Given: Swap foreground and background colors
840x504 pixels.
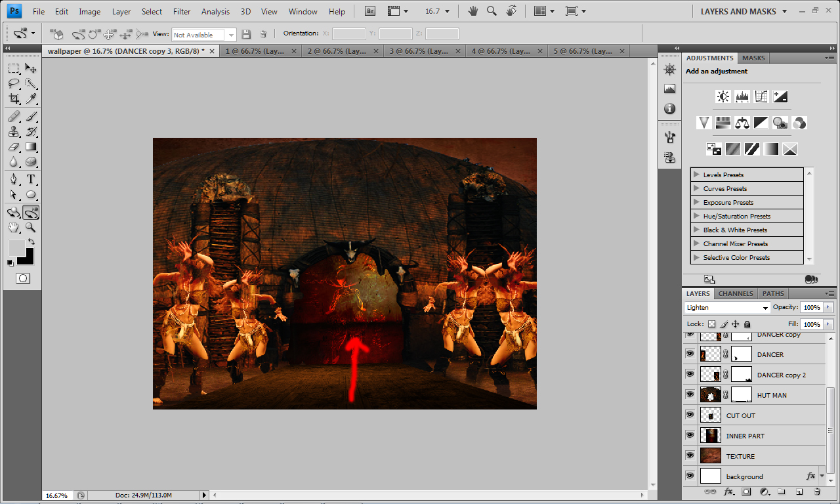Looking at the screenshot, I should [x=31, y=241].
